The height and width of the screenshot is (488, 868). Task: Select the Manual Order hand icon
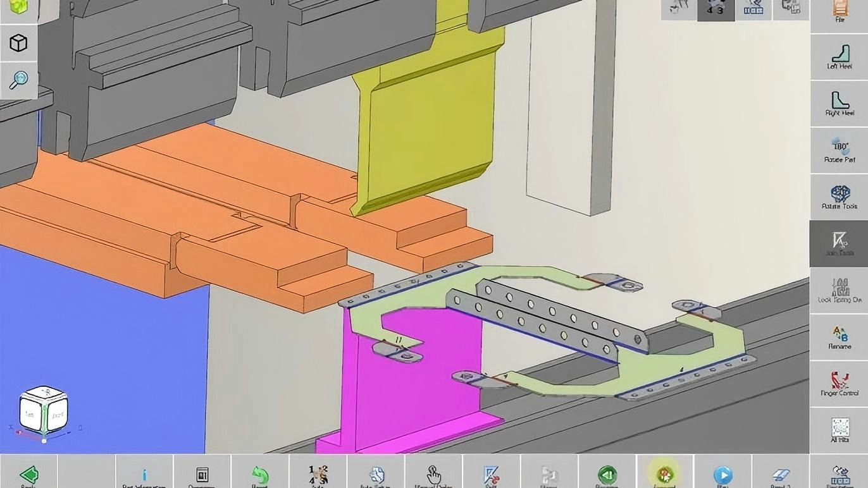(433, 474)
